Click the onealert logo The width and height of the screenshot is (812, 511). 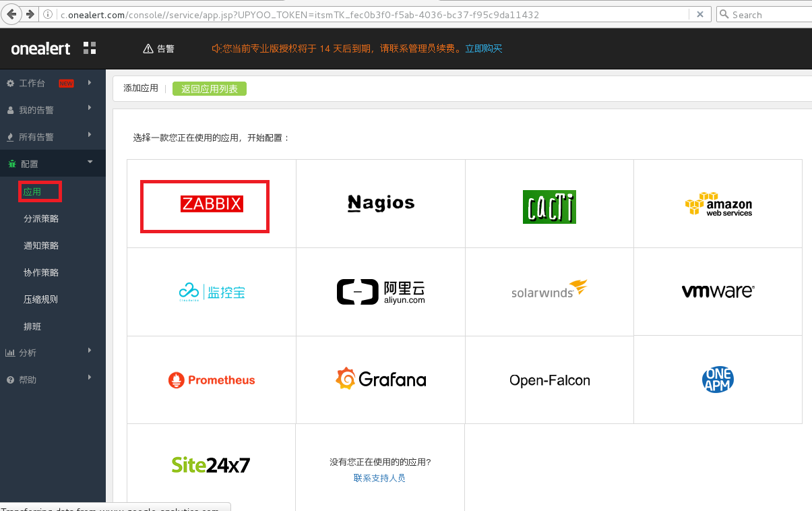pos(42,49)
